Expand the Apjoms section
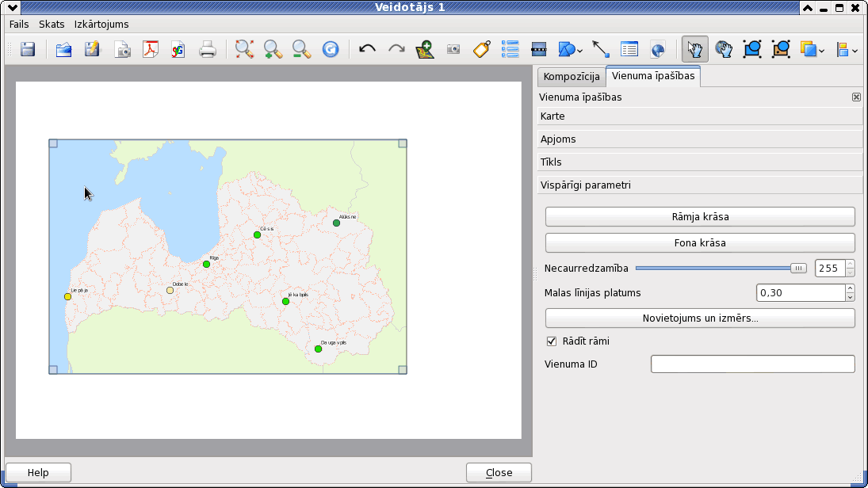Viewport: 868px width, 488px height. coord(700,139)
